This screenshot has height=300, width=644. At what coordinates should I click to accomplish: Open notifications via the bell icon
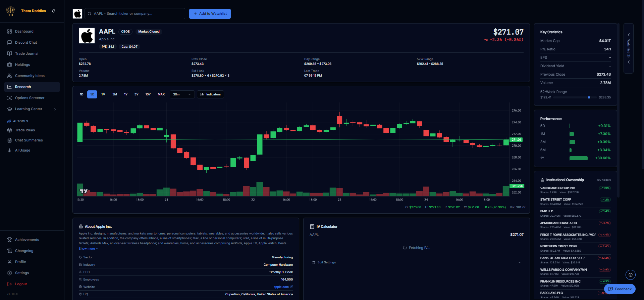point(54,11)
